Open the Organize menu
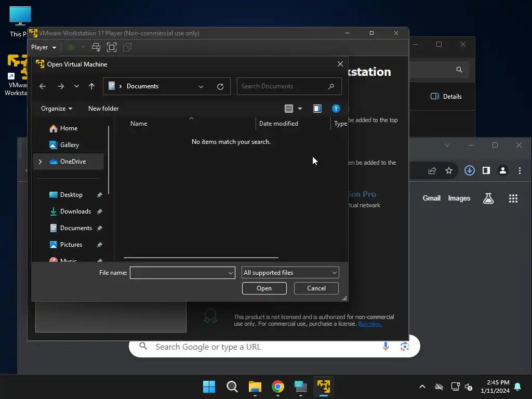The height and width of the screenshot is (399, 532). tap(57, 109)
